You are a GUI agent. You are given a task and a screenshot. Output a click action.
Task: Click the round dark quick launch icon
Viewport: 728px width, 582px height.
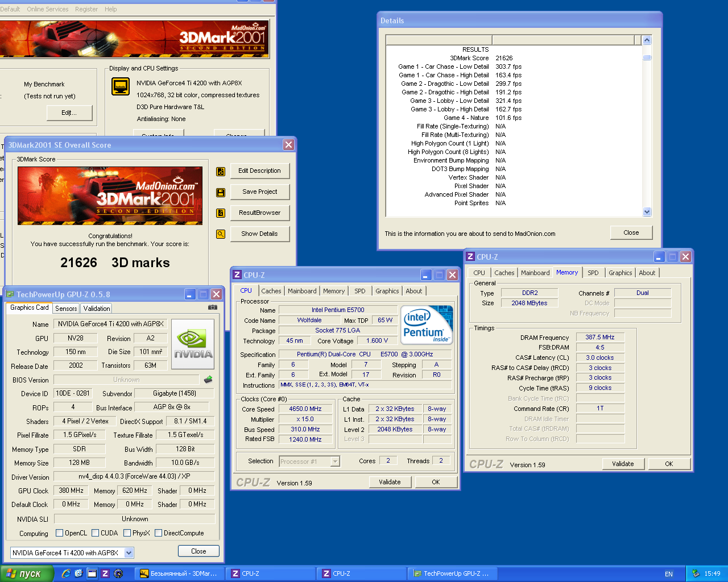click(x=118, y=573)
